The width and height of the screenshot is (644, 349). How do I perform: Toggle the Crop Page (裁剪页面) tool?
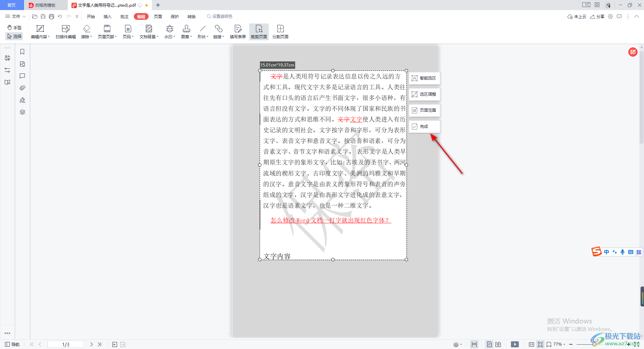coord(259,32)
